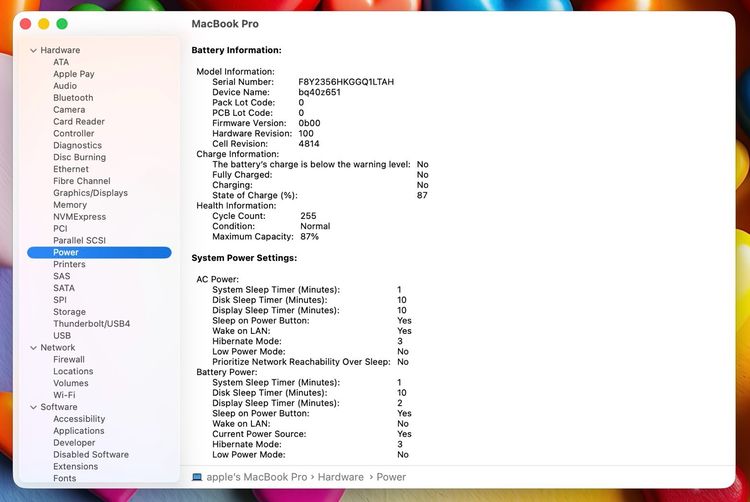The height and width of the screenshot is (502, 750).
Task: Click serial number F8Y2356HKGGQ1LTAH
Action: [x=346, y=82]
